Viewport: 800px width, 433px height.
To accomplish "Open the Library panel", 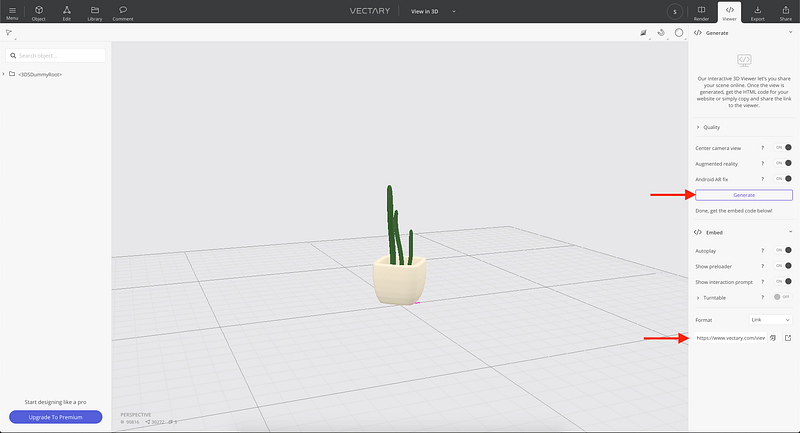I will pos(95,12).
